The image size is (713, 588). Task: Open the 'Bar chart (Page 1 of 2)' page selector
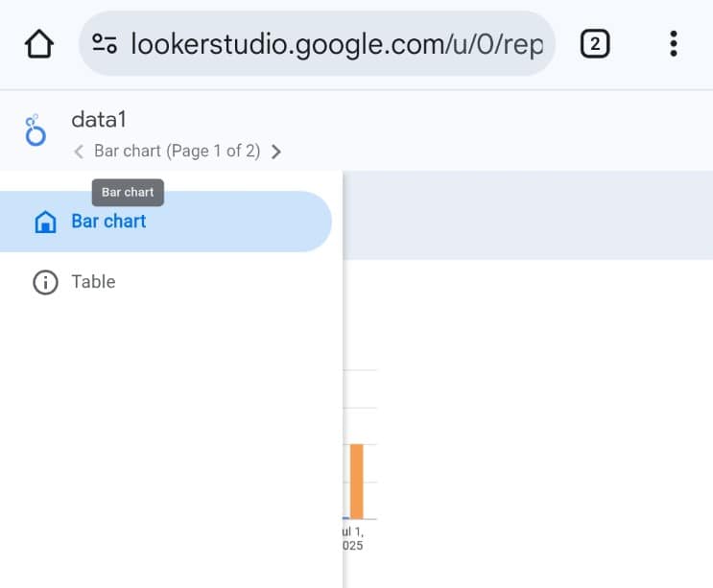coord(178,152)
